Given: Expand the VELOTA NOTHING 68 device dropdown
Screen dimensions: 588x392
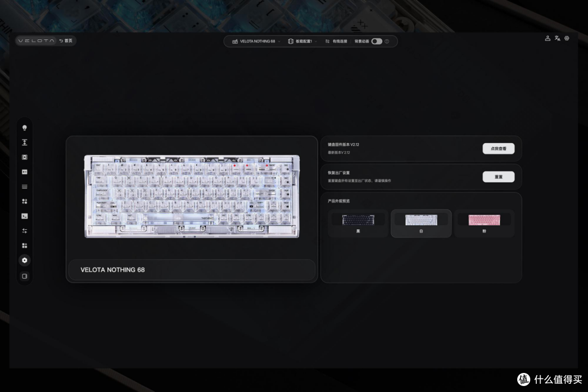Looking at the screenshot, I should coord(256,41).
